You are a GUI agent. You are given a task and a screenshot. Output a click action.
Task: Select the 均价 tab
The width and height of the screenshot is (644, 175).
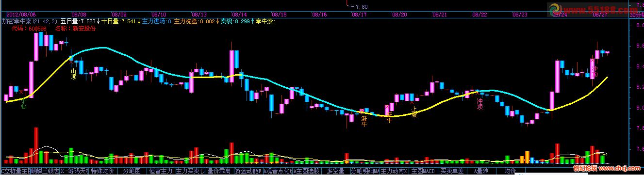[510, 171]
